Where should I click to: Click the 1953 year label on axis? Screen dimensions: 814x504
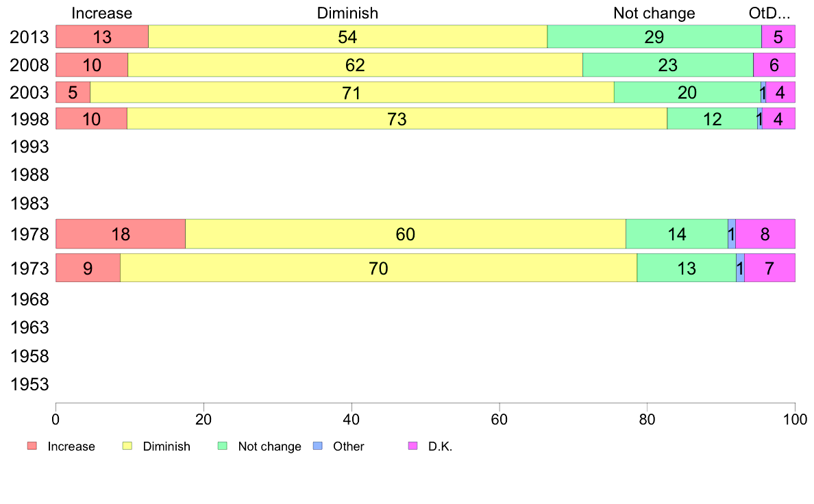(x=29, y=384)
